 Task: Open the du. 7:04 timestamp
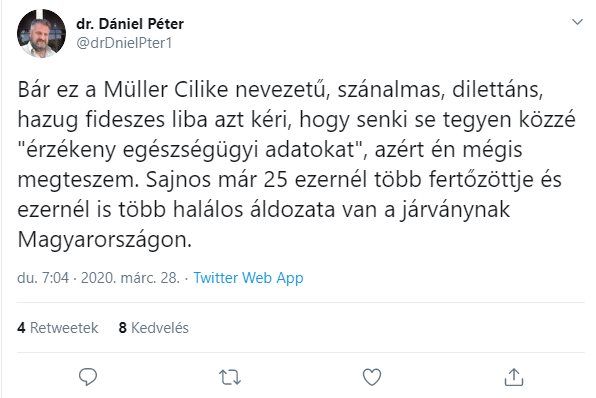(43, 278)
